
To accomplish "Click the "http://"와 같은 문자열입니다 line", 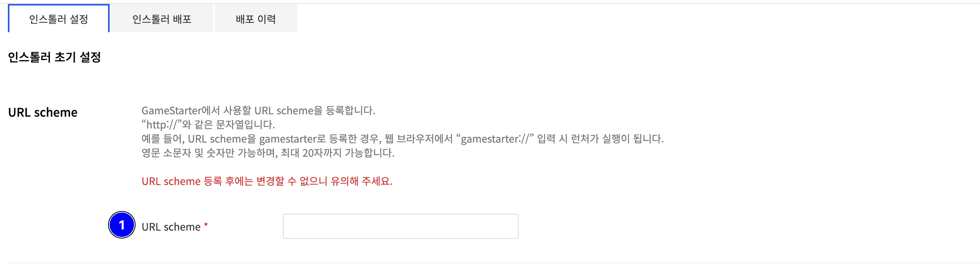I will point(208,125).
